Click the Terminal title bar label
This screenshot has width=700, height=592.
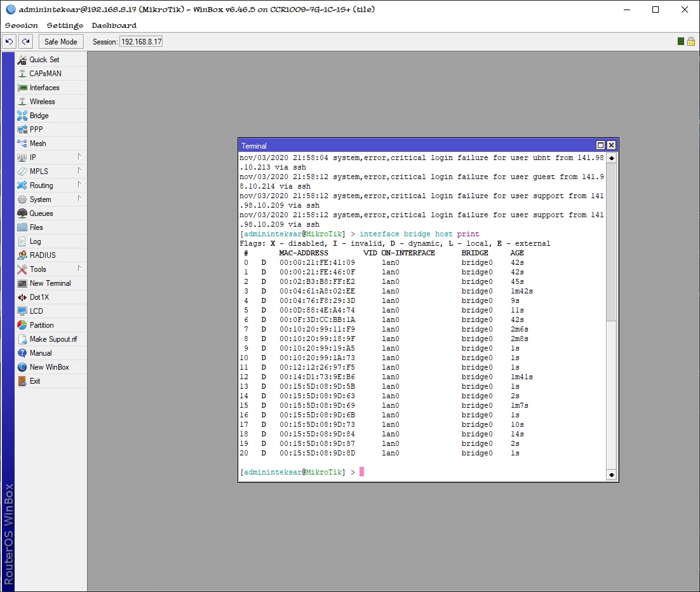(254, 146)
